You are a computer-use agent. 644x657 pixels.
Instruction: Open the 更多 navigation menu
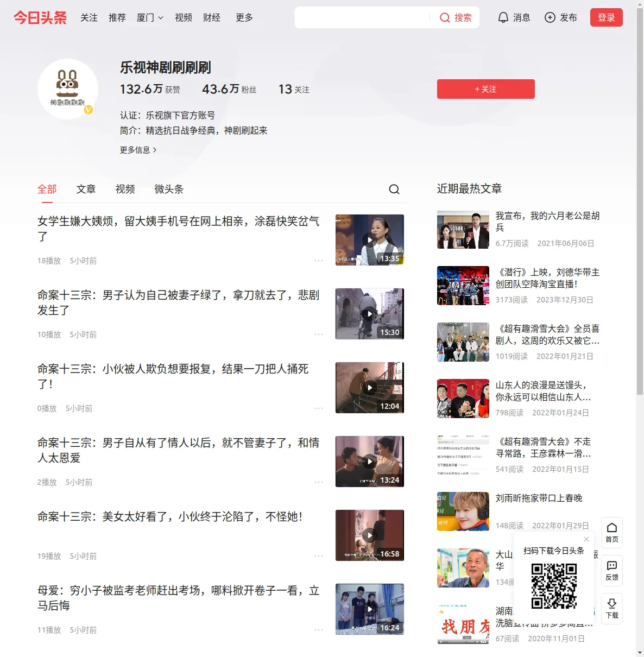pos(244,17)
